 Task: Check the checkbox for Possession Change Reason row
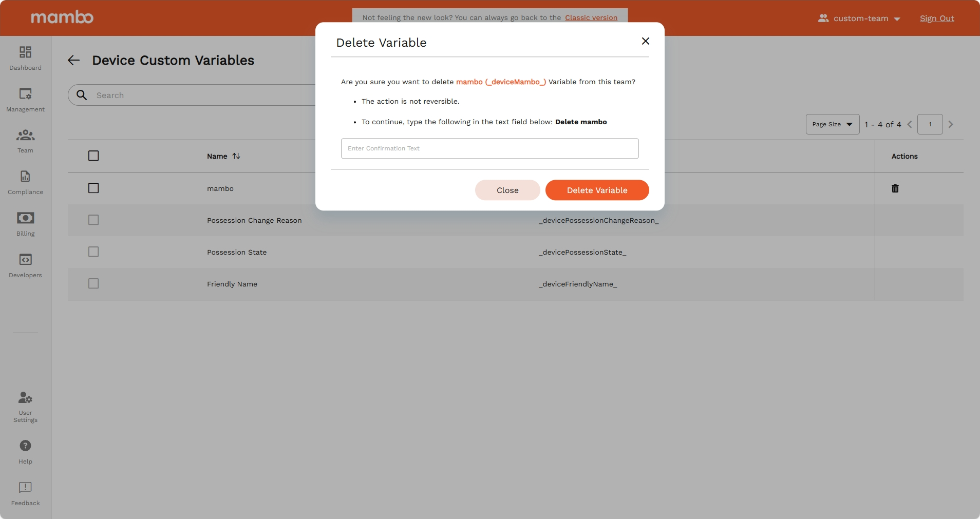93,220
